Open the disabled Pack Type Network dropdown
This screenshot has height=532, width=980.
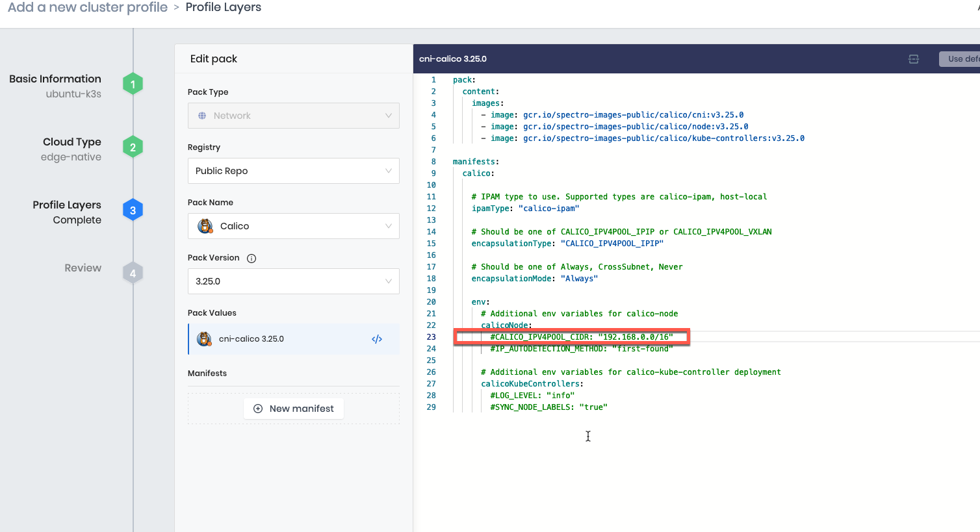[x=294, y=116]
